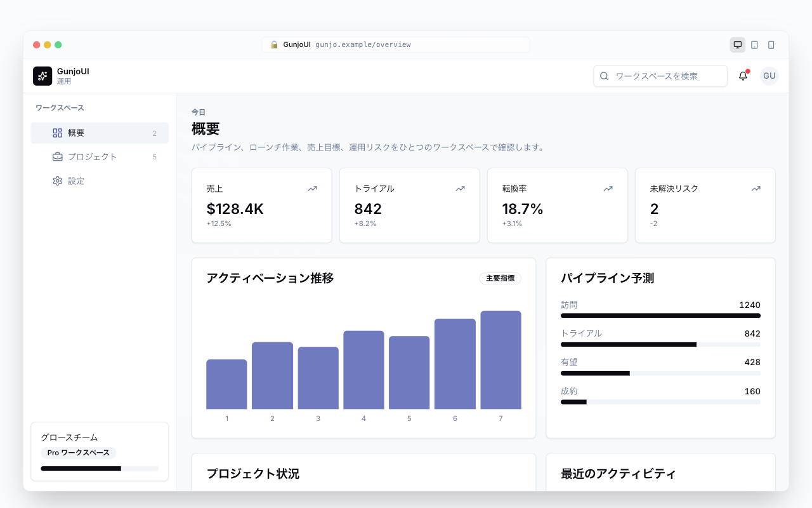This screenshot has width=812, height=508.
Task: Click the trend arrow on 転換率 card
Action: tap(608, 189)
